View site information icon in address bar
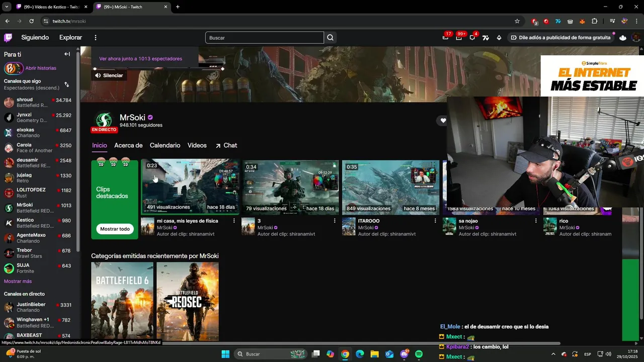The image size is (644, 362). pyautogui.click(x=46, y=21)
